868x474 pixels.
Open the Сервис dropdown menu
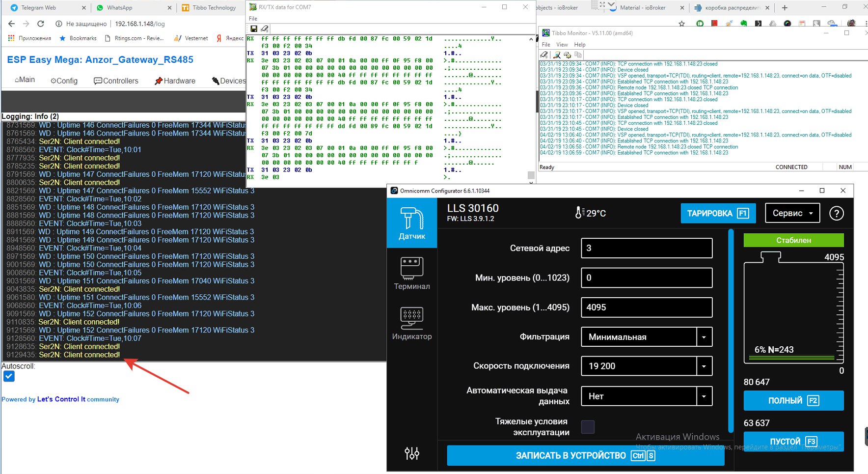click(x=792, y=213)
